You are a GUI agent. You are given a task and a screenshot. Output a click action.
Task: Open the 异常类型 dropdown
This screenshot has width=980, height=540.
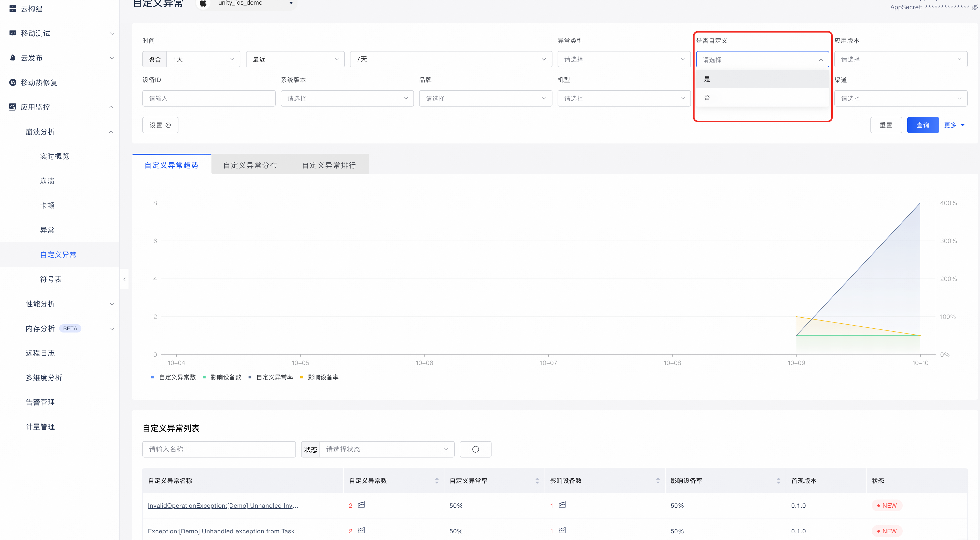624,59
